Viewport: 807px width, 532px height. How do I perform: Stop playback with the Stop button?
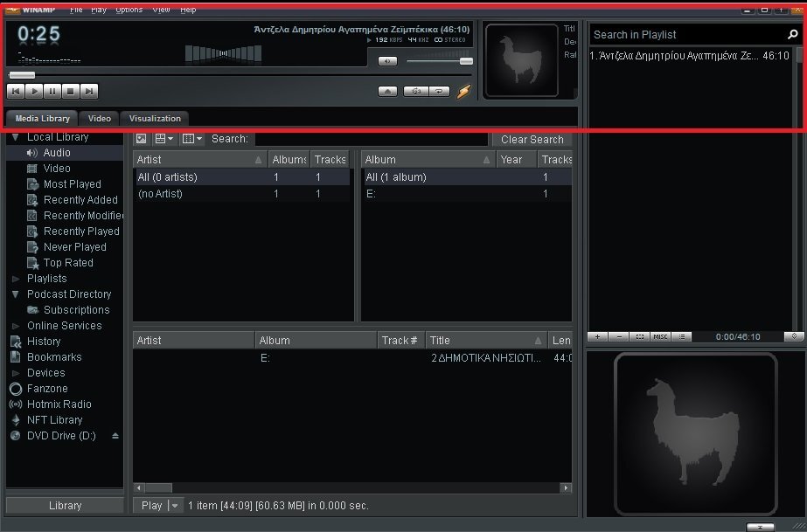(x=71, y=92)
